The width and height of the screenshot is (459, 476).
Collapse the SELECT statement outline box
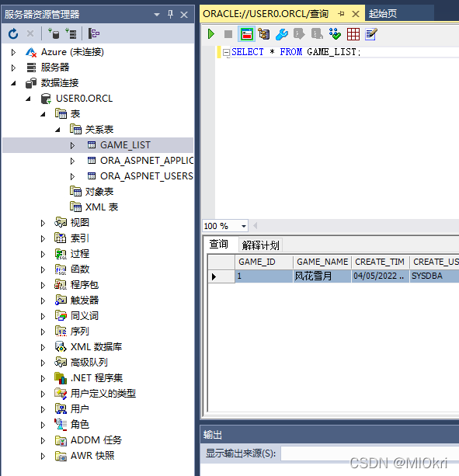(x=226, y=53)
